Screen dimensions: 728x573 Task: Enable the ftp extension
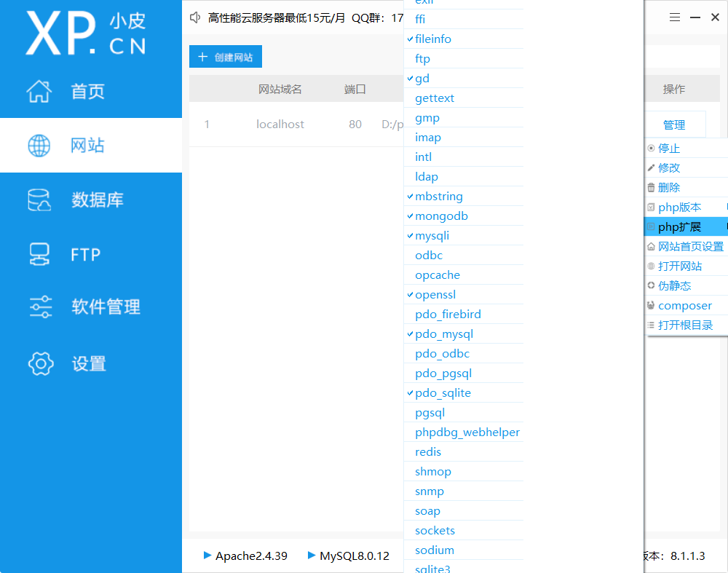464,58
